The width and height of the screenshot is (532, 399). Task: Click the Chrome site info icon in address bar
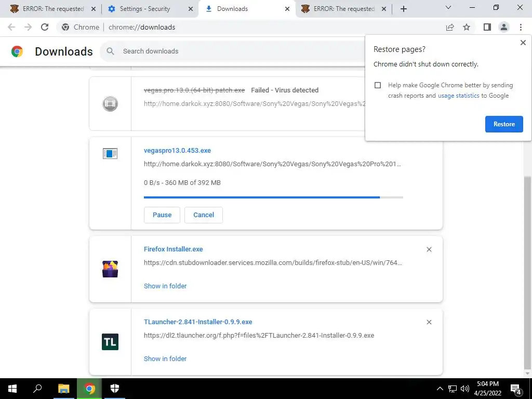coord(65,27)
